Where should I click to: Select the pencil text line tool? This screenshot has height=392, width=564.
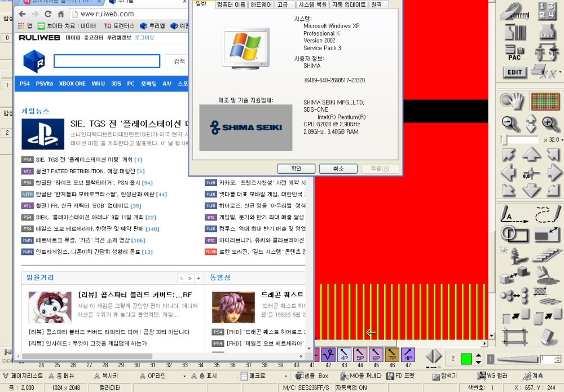point(514,214)
